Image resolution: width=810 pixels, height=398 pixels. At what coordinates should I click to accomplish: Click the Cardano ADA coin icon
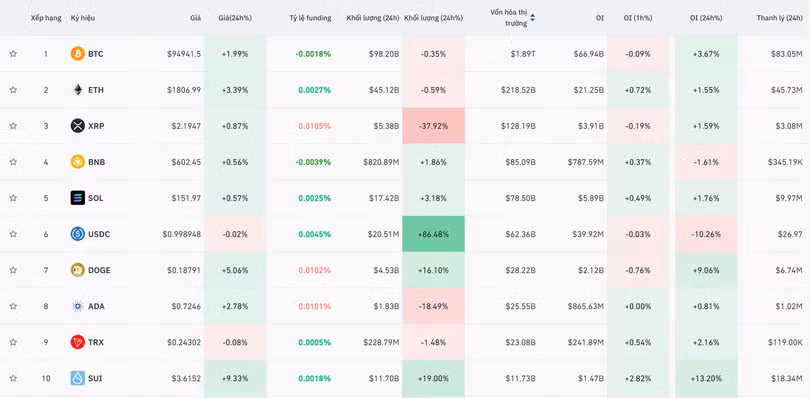click(x=77, y=306)
